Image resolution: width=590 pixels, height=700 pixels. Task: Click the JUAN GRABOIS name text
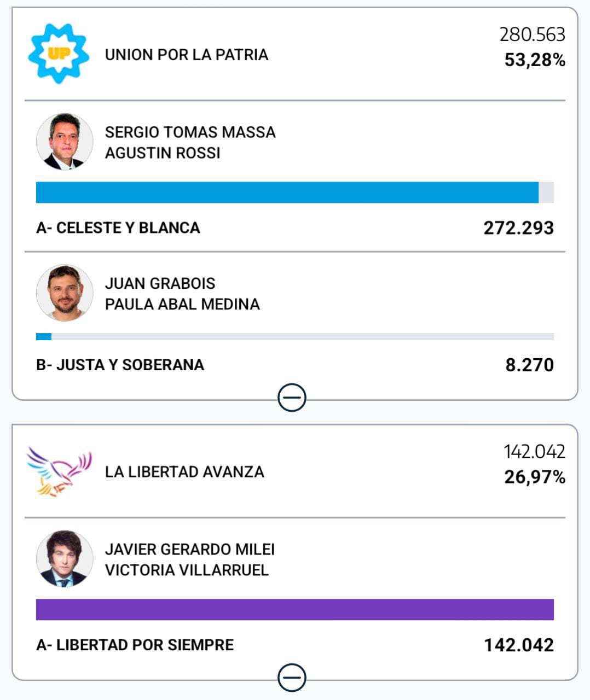(x=160, y=283)
